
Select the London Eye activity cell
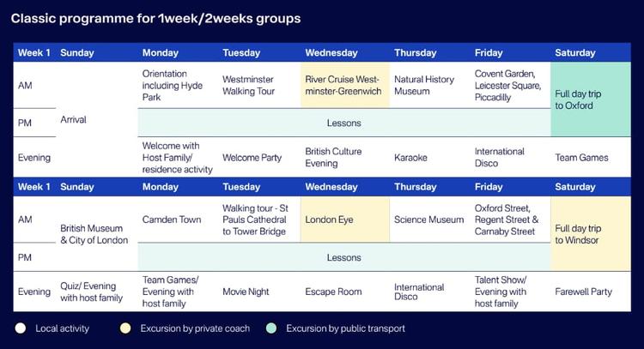coord(343,220)
